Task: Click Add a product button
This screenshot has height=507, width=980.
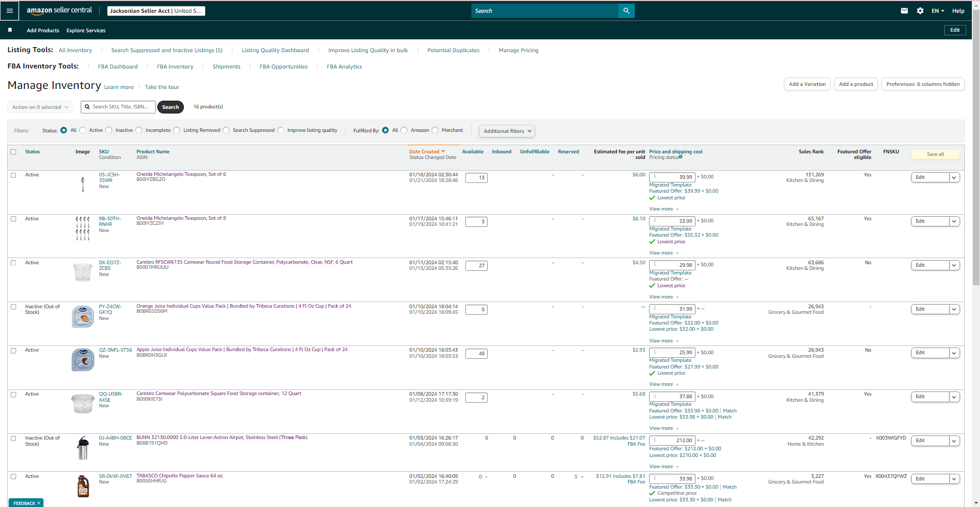Action: pyautogui.click(x=856, y=84)
